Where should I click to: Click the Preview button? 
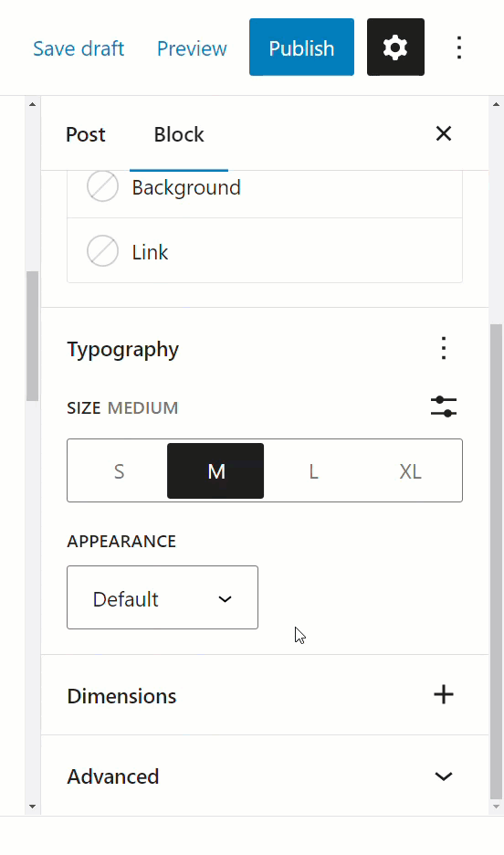192,48
